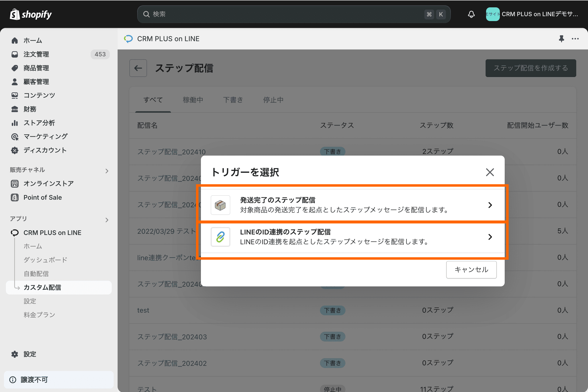
Task: Click the CRM PLUS on LINE app icon
Action: [14, 233]
